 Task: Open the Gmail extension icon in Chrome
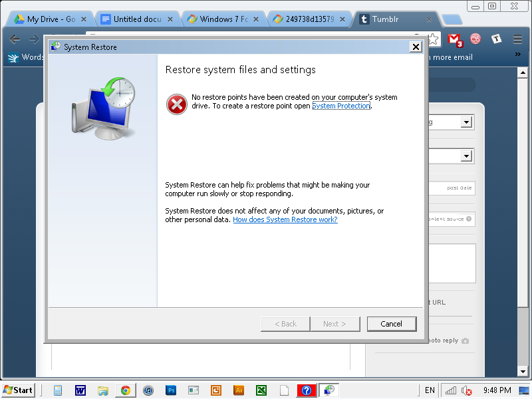click(455, 40)
